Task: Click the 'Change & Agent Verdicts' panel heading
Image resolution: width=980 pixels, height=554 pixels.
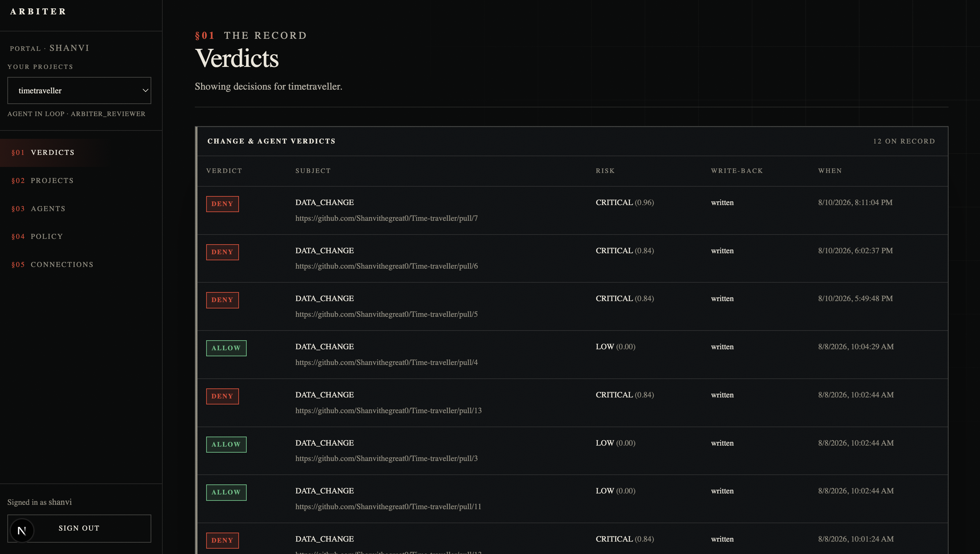Action: tap(271, 141)
